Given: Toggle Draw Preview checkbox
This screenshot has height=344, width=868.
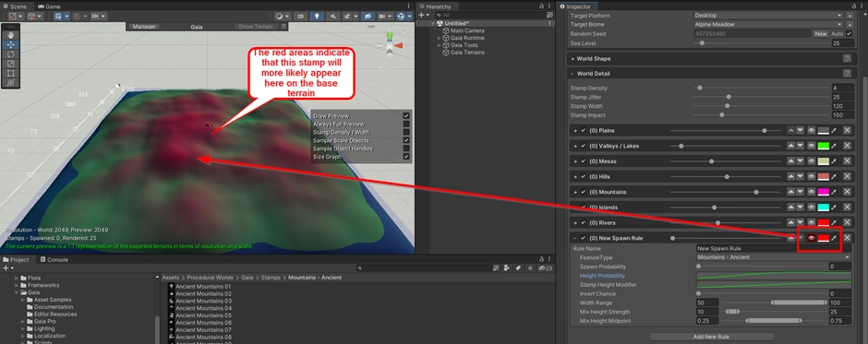Looking at the screenshot, I should pos(406,116).
